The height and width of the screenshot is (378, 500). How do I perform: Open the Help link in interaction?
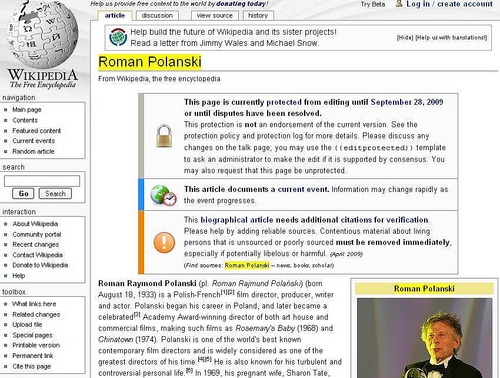19,276
